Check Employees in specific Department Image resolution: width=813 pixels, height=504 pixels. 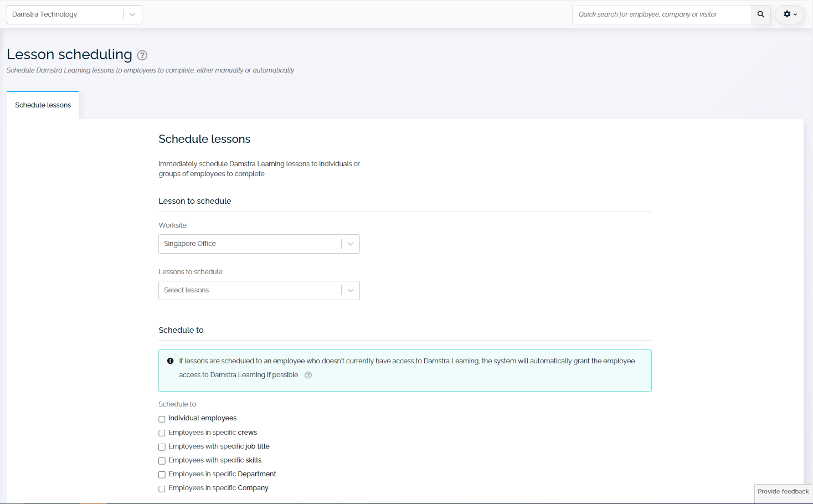[x=162, y=475]
